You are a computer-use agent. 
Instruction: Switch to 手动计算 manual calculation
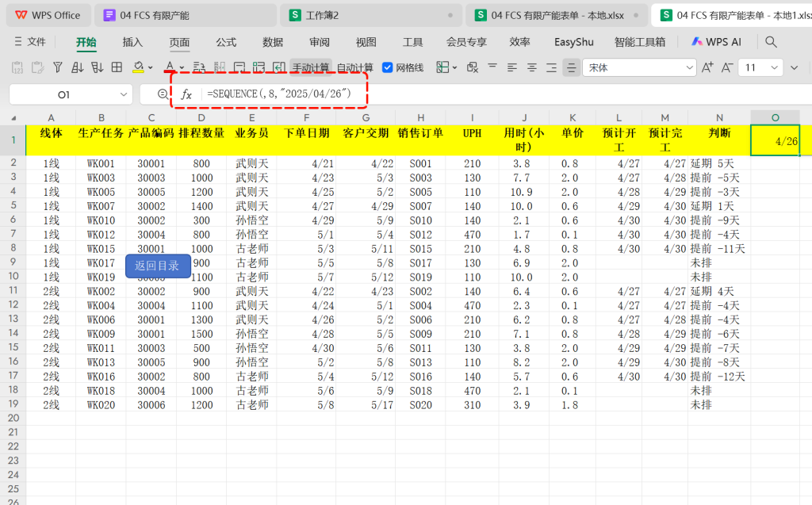(x=311, y=68)
